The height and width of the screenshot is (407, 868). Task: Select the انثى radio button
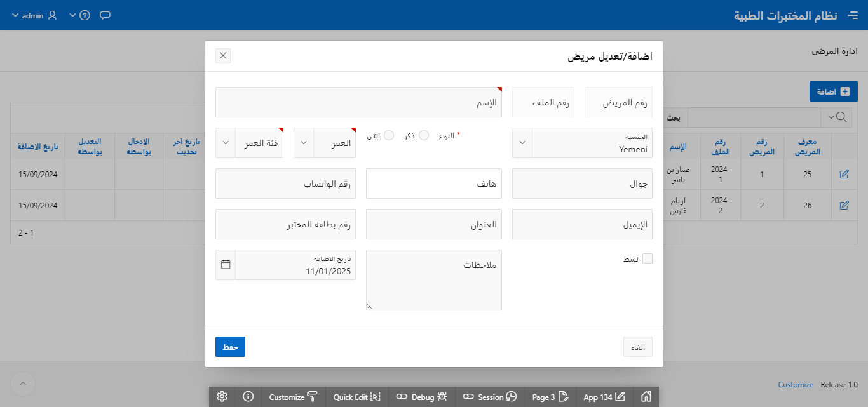pyautogui.click(x=389, y=135)
